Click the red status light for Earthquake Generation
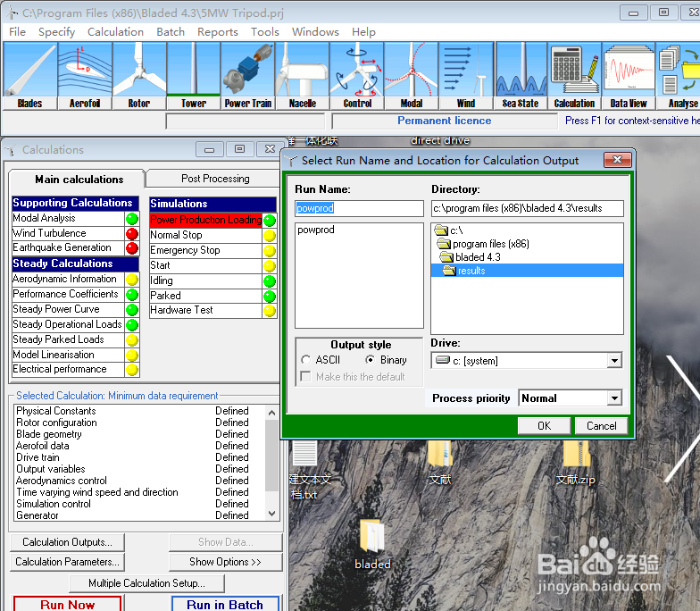 (x=132, y=248)
